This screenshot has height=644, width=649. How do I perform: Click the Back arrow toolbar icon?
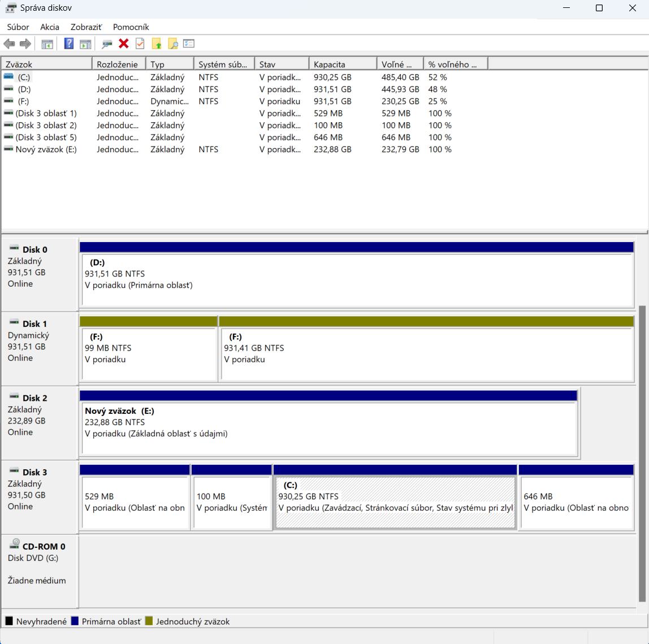pyautogui.click(x=9, y=44)
